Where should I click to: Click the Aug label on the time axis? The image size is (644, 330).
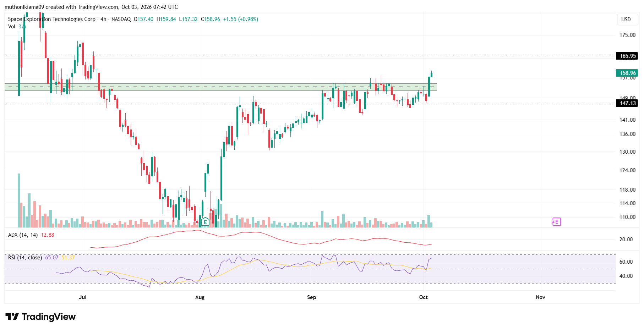click(200, 297)
